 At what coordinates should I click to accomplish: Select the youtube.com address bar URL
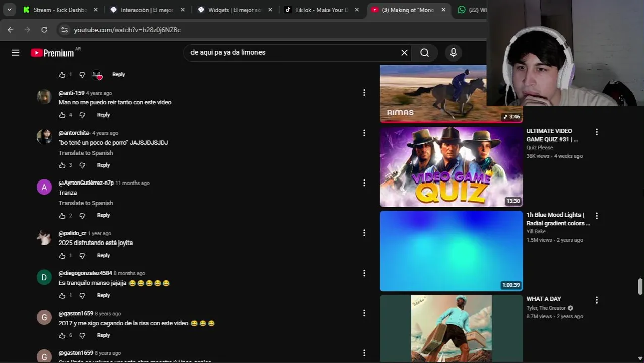pos(127,30)
